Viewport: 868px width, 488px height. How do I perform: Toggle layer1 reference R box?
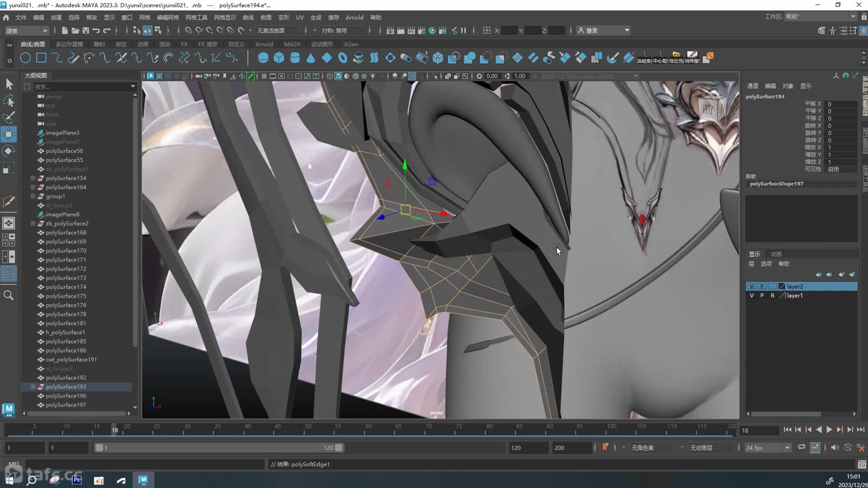pyautogui.click(x=773, y=296)
